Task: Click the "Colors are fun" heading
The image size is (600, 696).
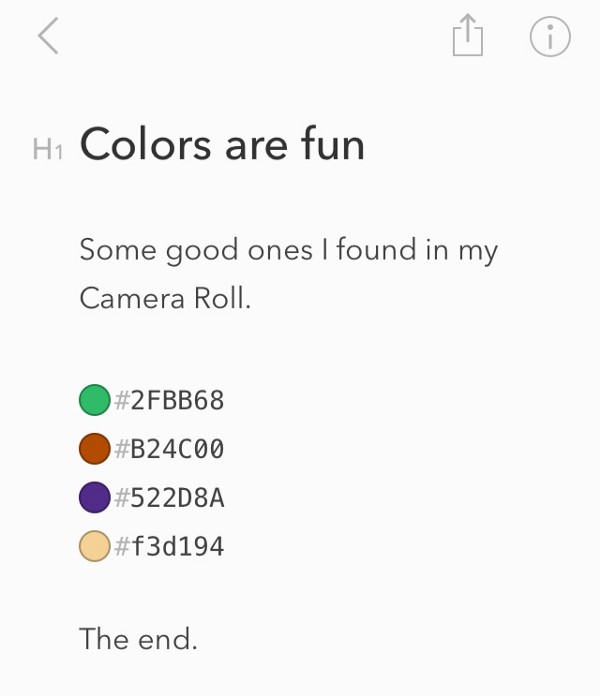Action: [222, 145]
